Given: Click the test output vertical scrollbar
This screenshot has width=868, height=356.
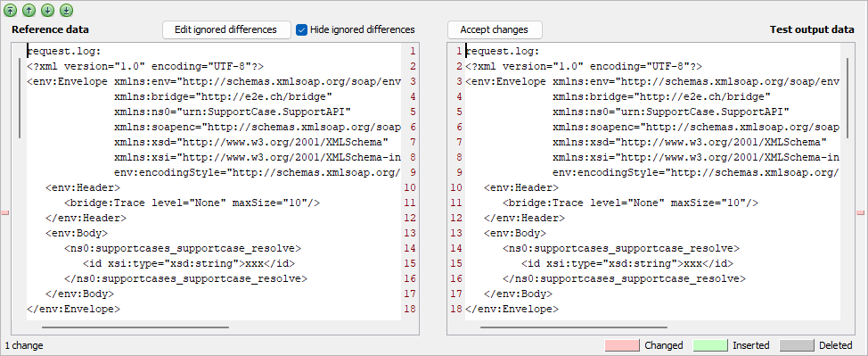Looking at the screenshot, I should coord(847,97).
